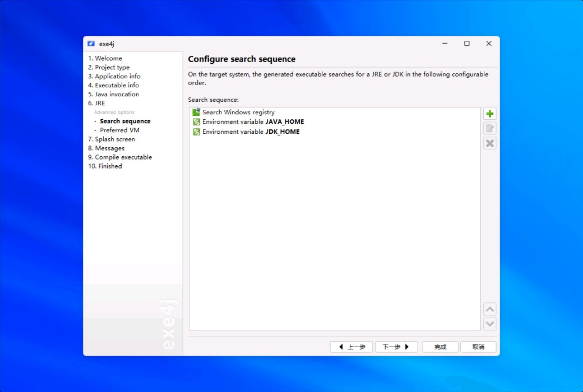The image size is (583, 392).
Task: Select Environment variable JDK_HOME row
Action: click(335, 132)
